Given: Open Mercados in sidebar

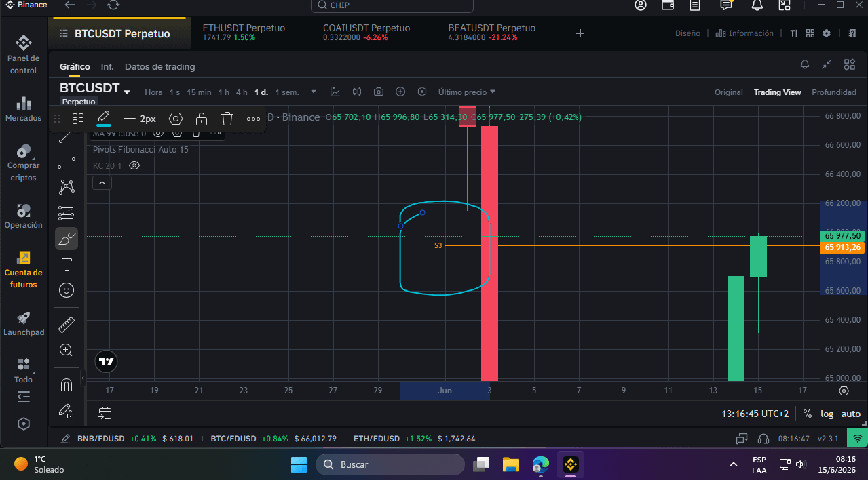Looking at the screenshot, I should 24,108.
